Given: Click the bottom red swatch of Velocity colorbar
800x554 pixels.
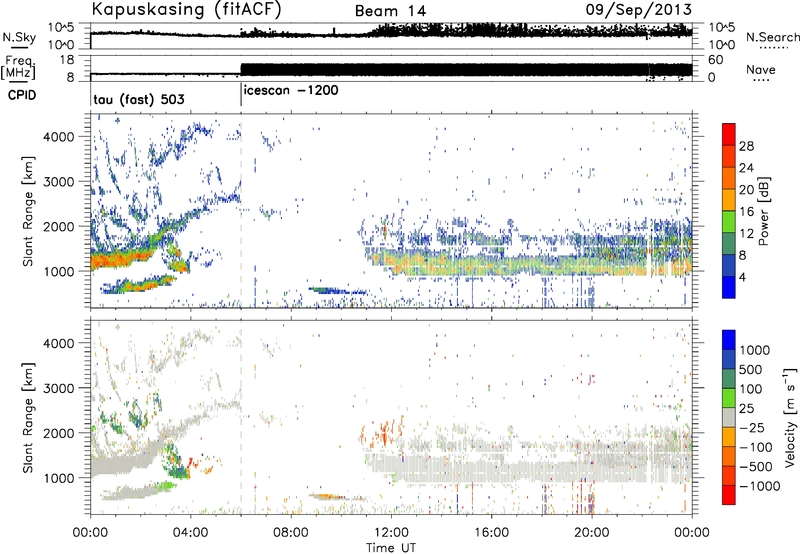Looking at the screenshot, I should pos(729,495).
